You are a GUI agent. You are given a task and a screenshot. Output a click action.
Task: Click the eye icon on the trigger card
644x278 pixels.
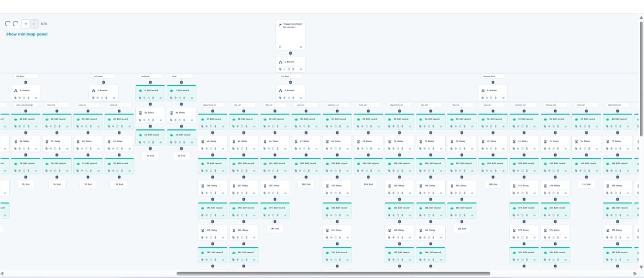[x=301, y=47]
